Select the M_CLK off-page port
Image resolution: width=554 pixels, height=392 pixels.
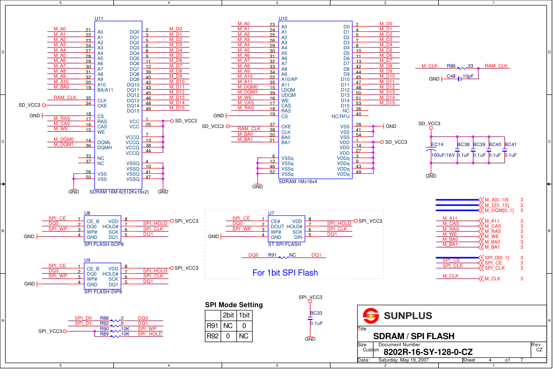(490, 279)
